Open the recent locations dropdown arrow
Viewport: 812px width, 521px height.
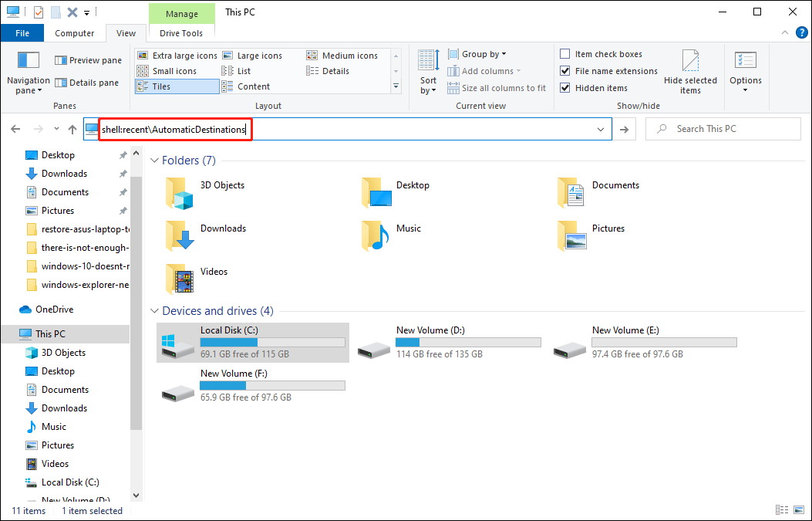point(56,129)
